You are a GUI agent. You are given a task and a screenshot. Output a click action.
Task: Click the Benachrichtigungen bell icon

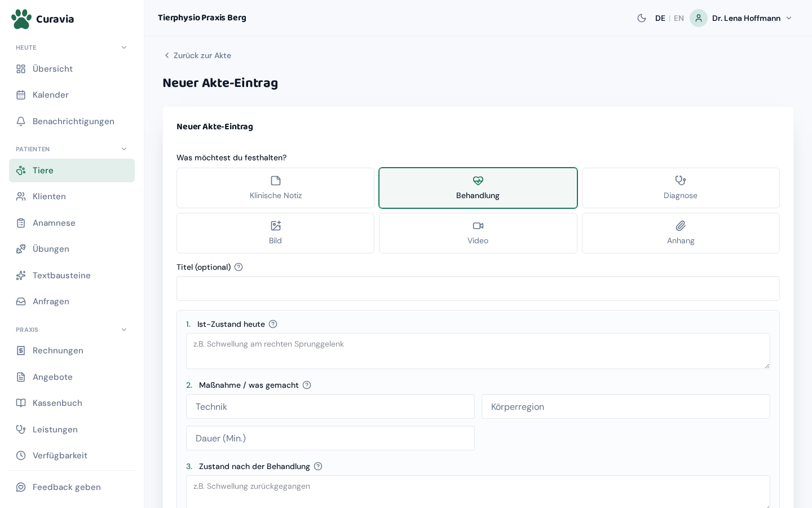[x=21, y=121]
